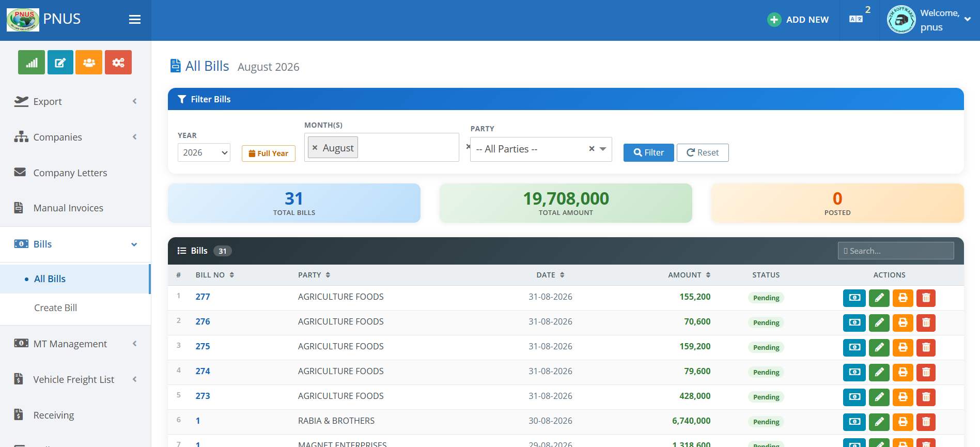Open bill number 277 link
980x447 pixels.
coord(203,297)
